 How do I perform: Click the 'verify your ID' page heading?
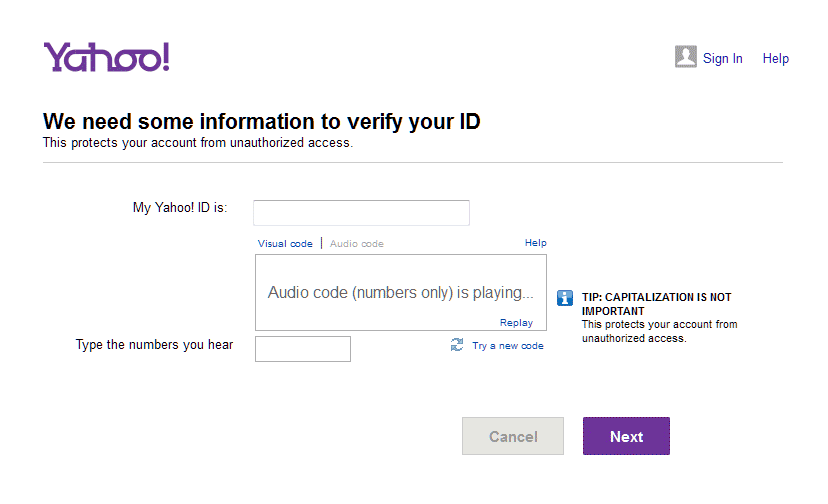(x=262, y=122)
